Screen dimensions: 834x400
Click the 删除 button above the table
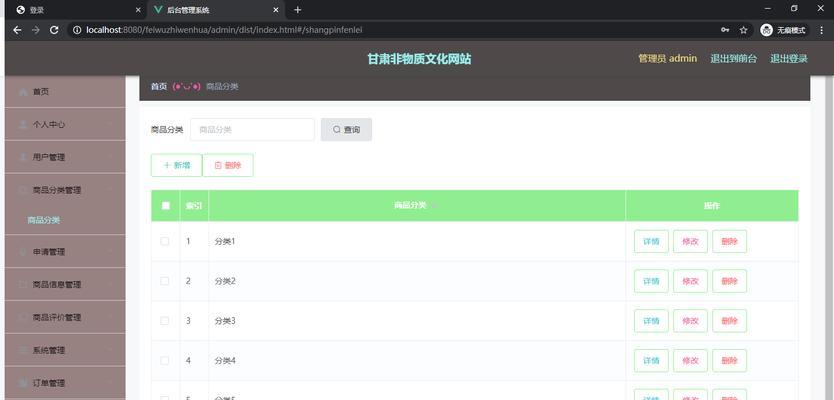pos(228,165)
